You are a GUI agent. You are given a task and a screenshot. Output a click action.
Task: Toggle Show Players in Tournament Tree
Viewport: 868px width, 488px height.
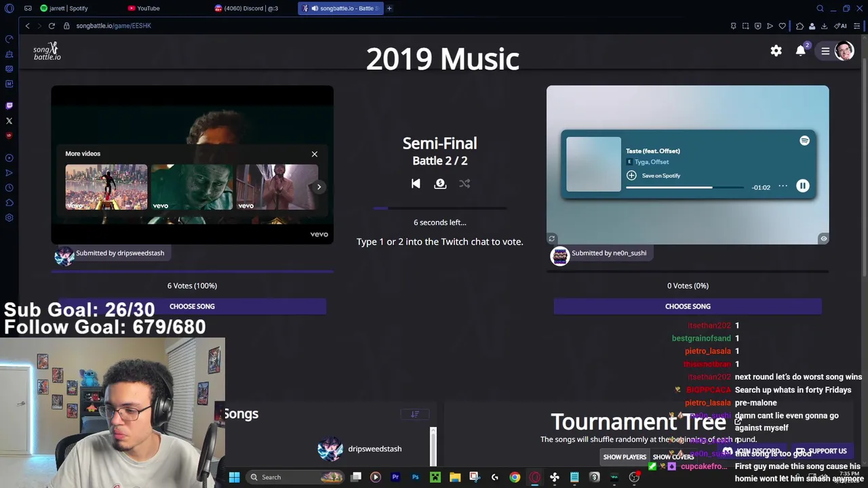(625, 457)
